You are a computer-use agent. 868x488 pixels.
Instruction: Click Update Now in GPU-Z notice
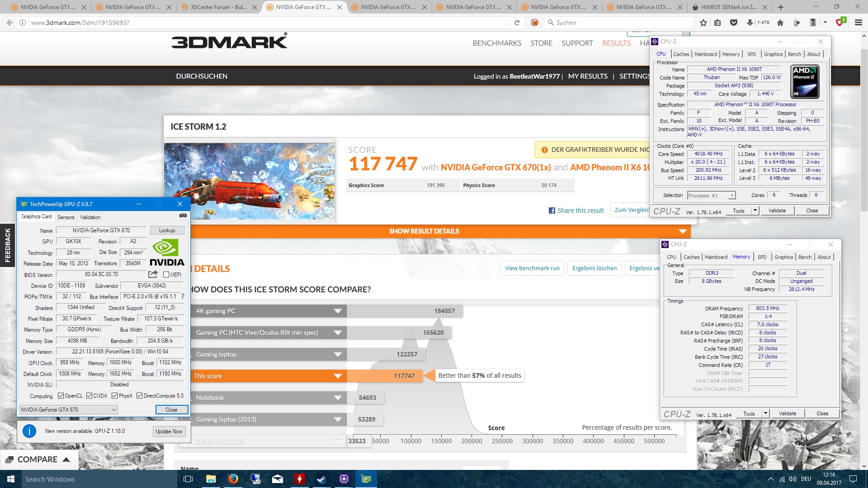coord(169,432)
